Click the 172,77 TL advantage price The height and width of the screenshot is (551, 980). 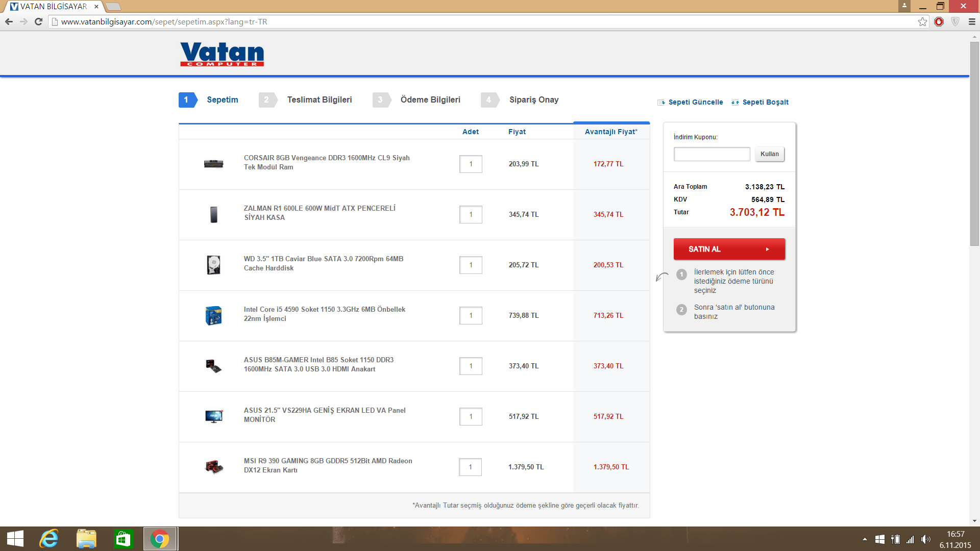tap(608, 164)
